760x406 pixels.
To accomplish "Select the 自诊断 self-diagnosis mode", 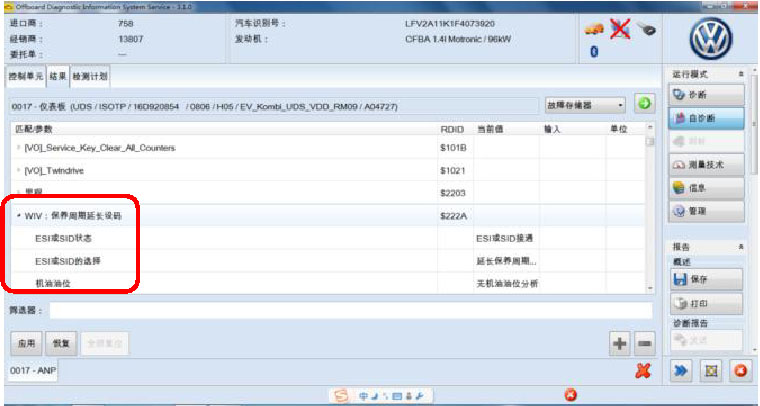I will click(706, 118).
